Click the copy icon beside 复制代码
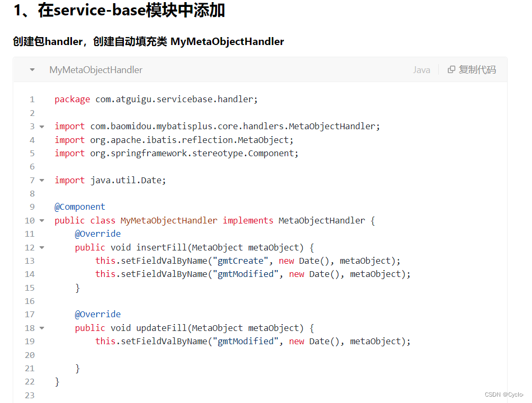This screenshot has width=532, height=403. tap(450, 69)
